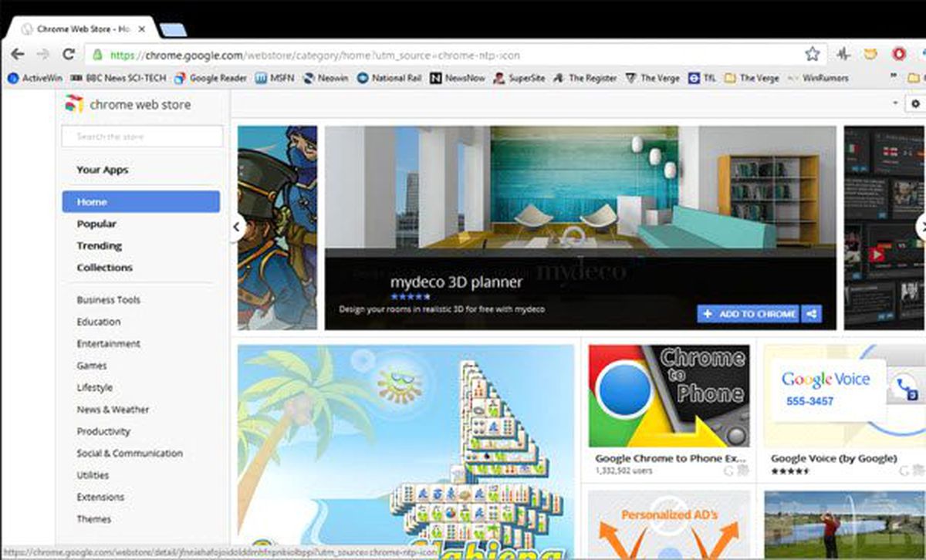This screenshot has width=926, height=560.
Task: Open the Themes category
Action: pos(94,519)
